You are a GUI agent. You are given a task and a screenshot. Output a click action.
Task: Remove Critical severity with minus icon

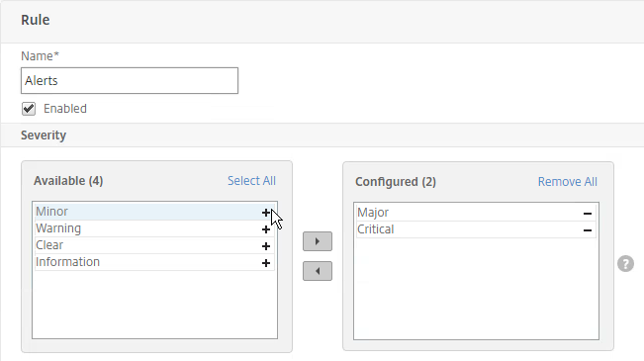click(588, 230)
